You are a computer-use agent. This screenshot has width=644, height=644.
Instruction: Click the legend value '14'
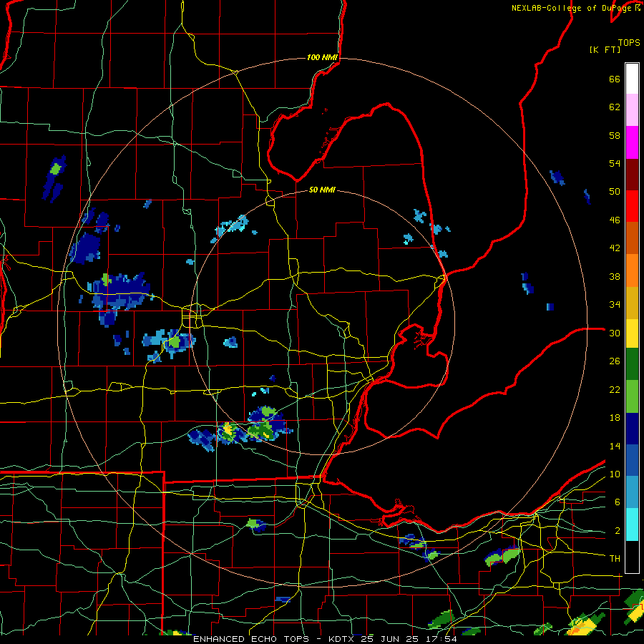615,446
